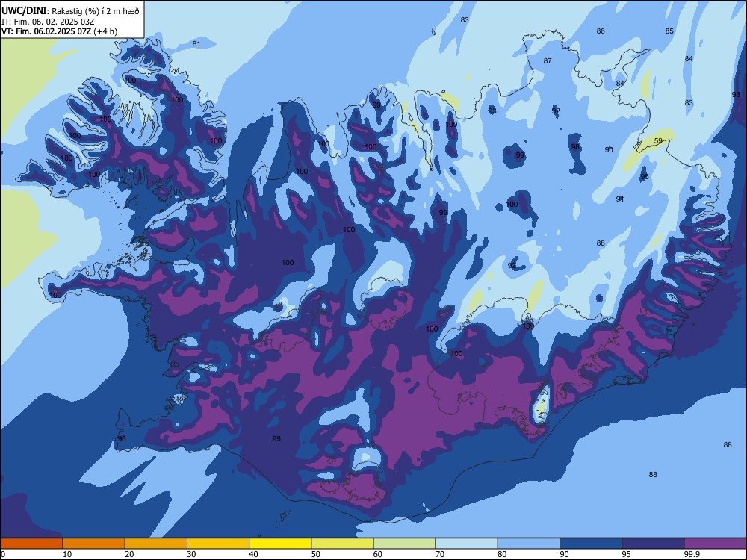747x560 pixels.
Task: Click the legend scale label 30
Action: [191, 554]
